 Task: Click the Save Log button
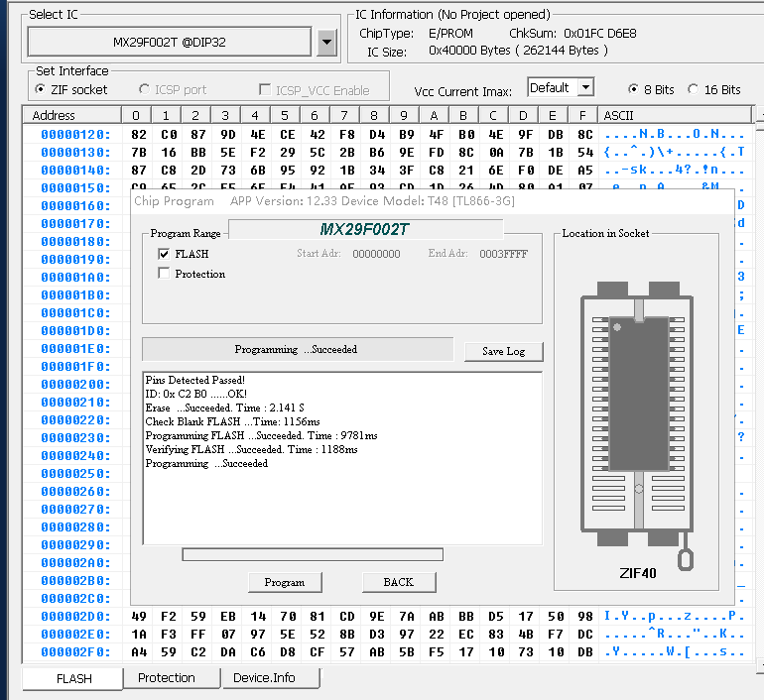(504, 352)
